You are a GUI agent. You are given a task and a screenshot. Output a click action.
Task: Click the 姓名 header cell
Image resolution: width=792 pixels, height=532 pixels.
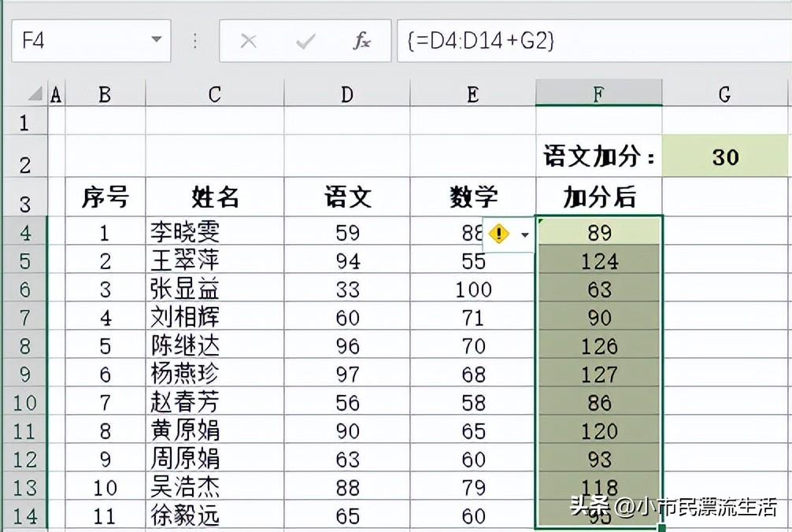215,196
